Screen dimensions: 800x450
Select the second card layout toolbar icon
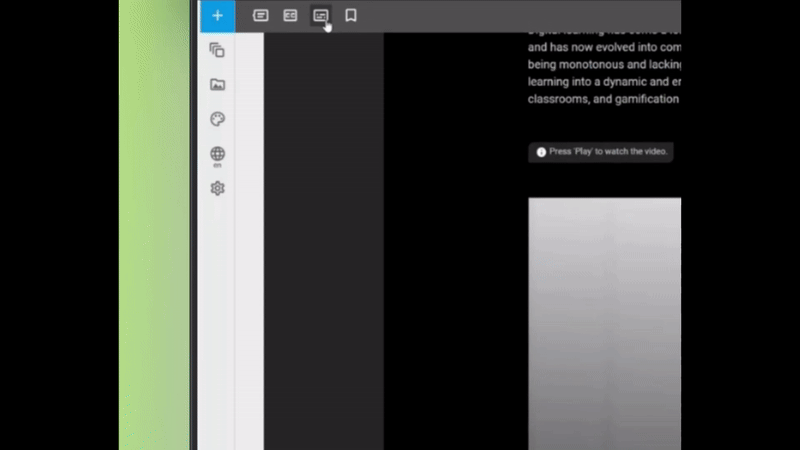pos(290,16)
